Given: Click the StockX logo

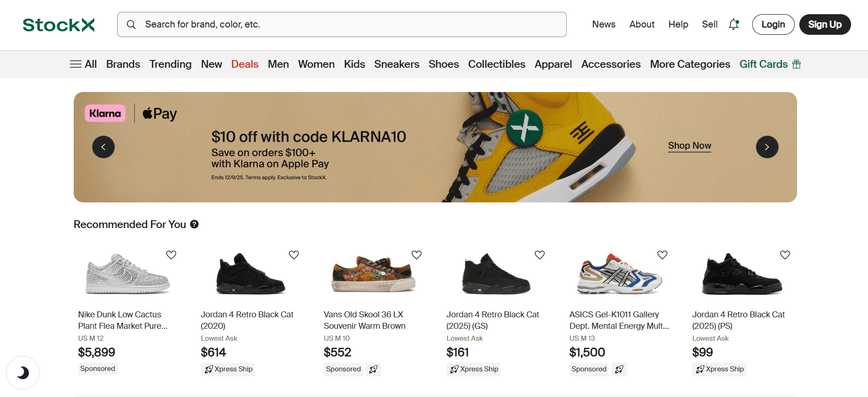Looking at the screenshot, I should click(58, 25).
